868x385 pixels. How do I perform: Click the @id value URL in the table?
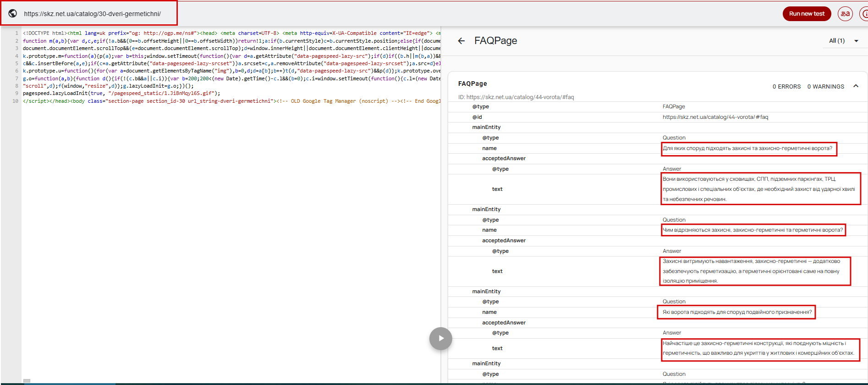coord(715,117)
